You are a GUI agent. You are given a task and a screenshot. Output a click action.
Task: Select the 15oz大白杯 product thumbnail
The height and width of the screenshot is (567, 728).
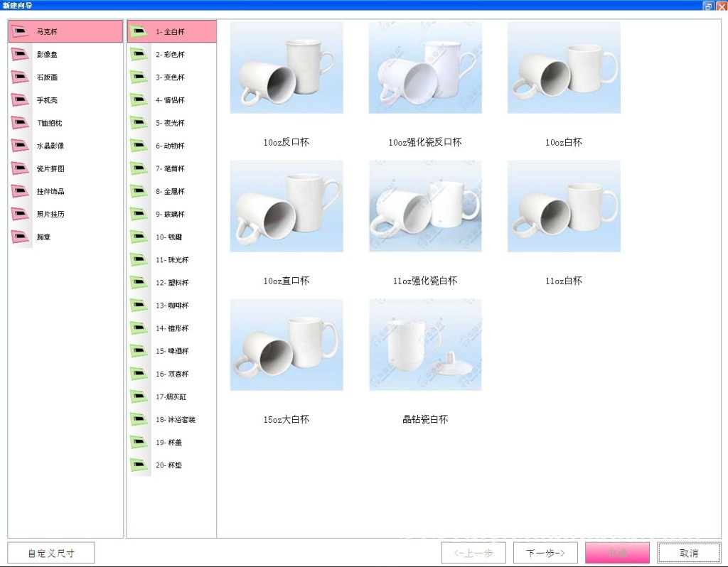click(x=287, y=345)
